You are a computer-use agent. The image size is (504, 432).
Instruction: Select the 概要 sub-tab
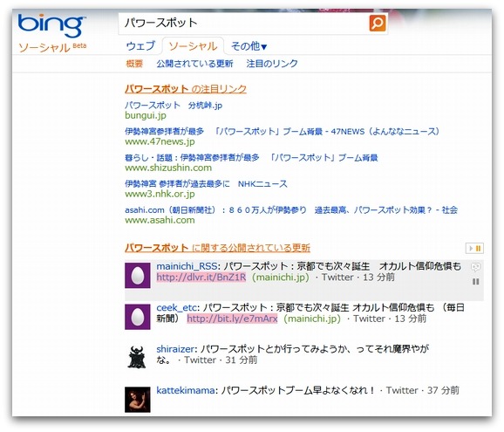pyautogui.click(x=134, y=64)
